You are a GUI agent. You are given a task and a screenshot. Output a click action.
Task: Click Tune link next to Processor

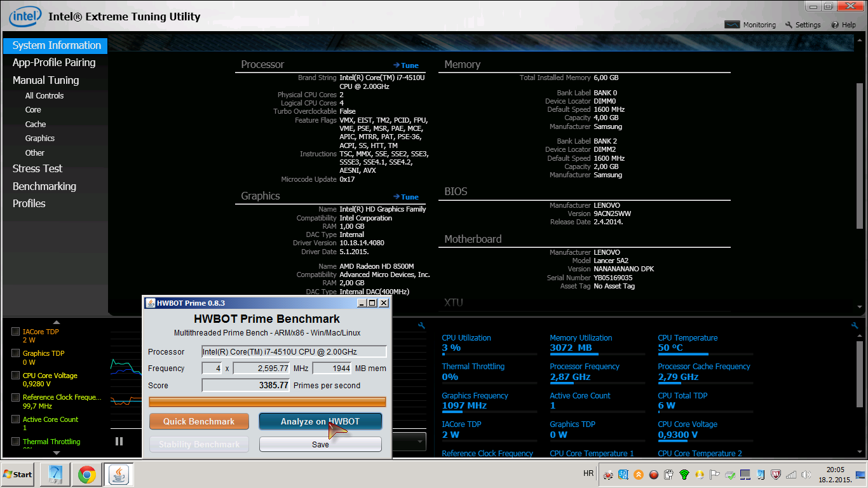[x=406, y=65]
